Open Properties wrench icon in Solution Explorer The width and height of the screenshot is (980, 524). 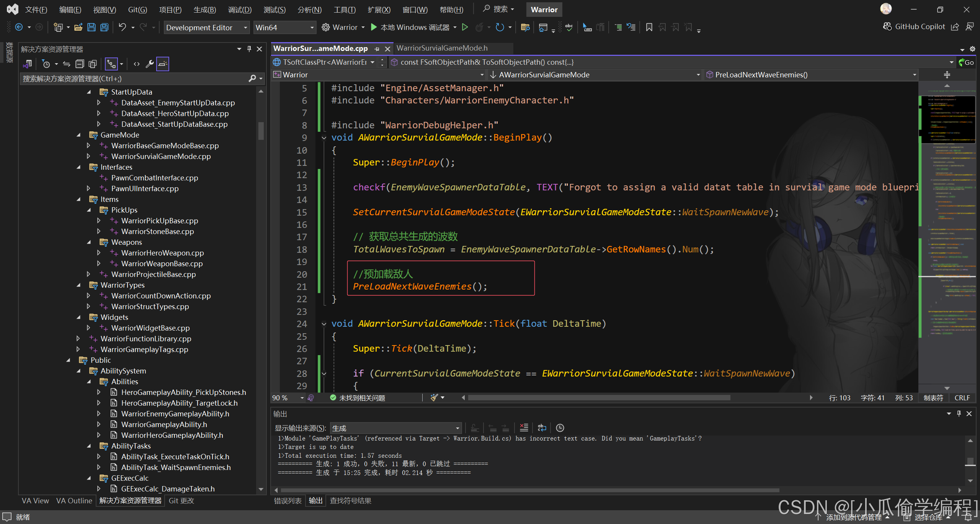point(150,64)
